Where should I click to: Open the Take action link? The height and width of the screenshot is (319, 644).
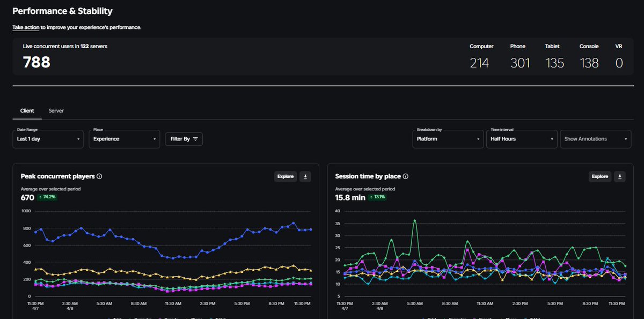pos(26,27)
